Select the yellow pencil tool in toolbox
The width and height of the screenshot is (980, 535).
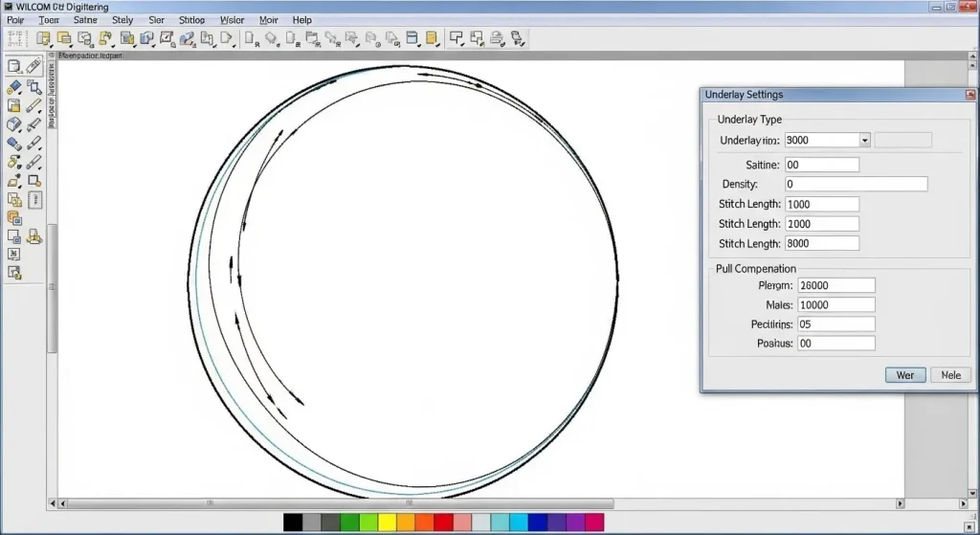(x=34, y=105)
